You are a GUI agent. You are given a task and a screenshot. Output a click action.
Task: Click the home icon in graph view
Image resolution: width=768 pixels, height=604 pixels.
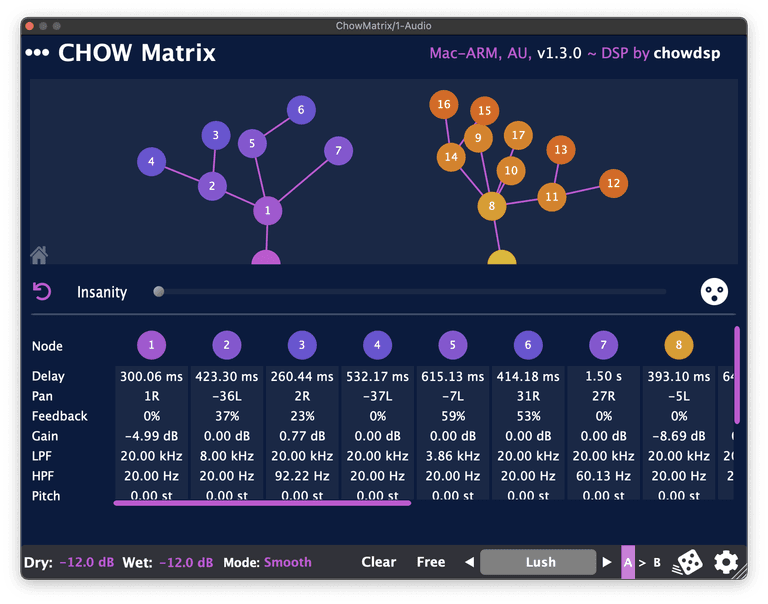[x=39, y=255]
